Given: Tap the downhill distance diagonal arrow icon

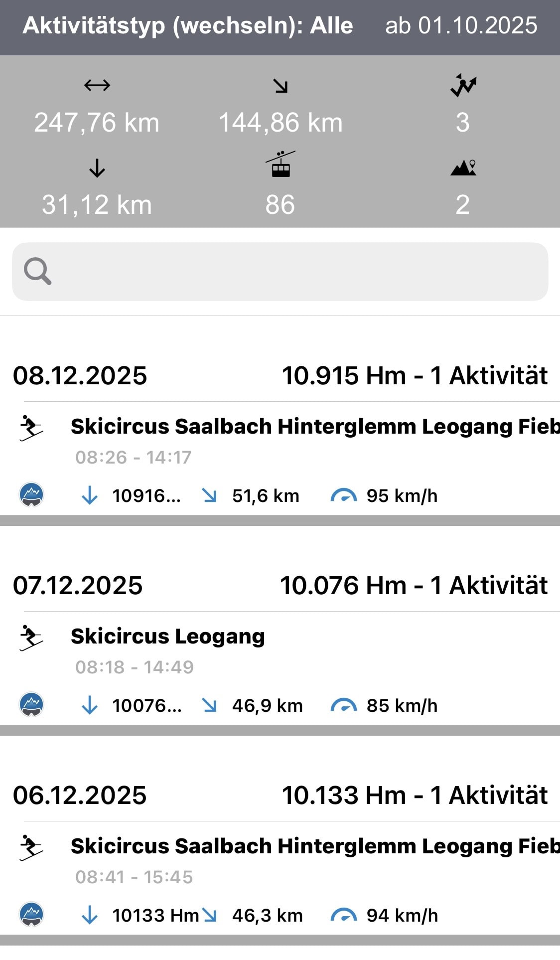Looking at the screenshot, I should (280, 86).
